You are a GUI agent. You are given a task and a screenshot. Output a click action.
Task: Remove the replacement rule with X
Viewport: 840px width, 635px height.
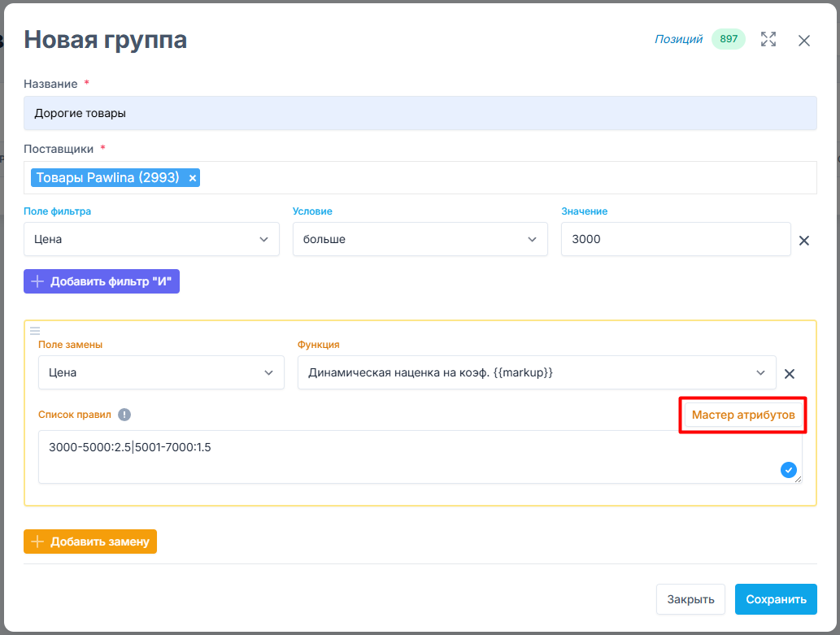[789, 374]
